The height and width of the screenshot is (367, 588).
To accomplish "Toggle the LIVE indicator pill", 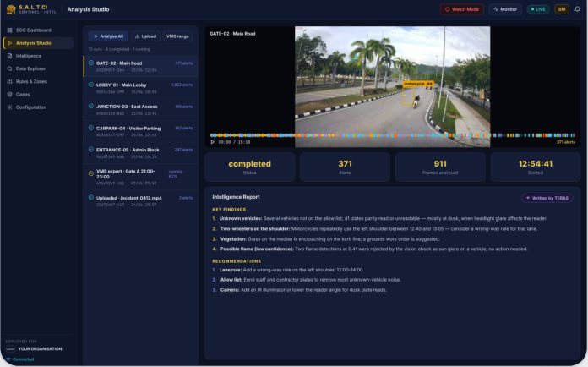I will click(x=538, y=9).
